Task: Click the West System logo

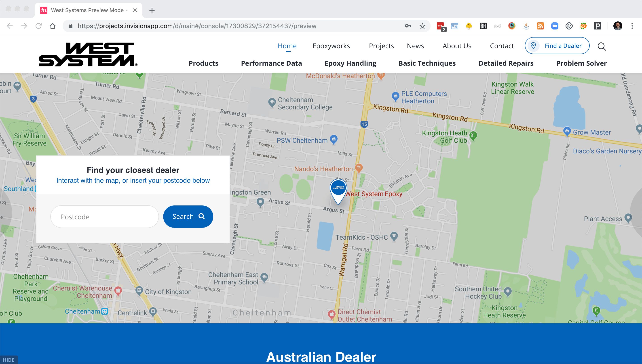Action: coord(88,54)
